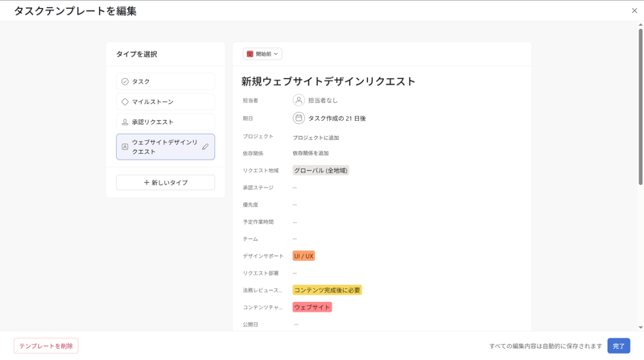Click the assignee avatar icon for 担当者なし
This screenshot has width=644, height=360.
click(299, 100)
